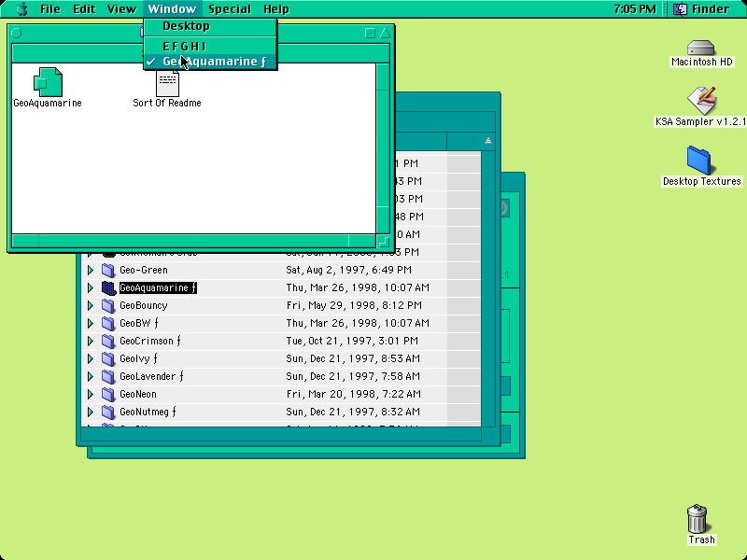Image resolution: width=747 pixels, height=560 pixels.
Task: Open the Help menu
Action: coord(276,9)
